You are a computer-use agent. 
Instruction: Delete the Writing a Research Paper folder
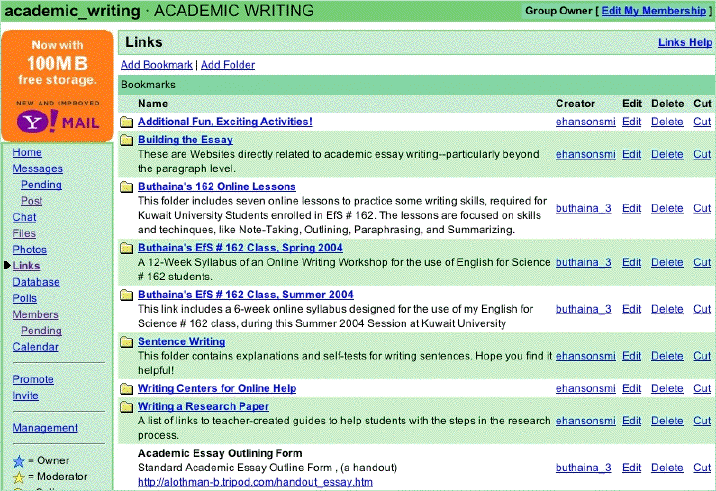point(667,421)
